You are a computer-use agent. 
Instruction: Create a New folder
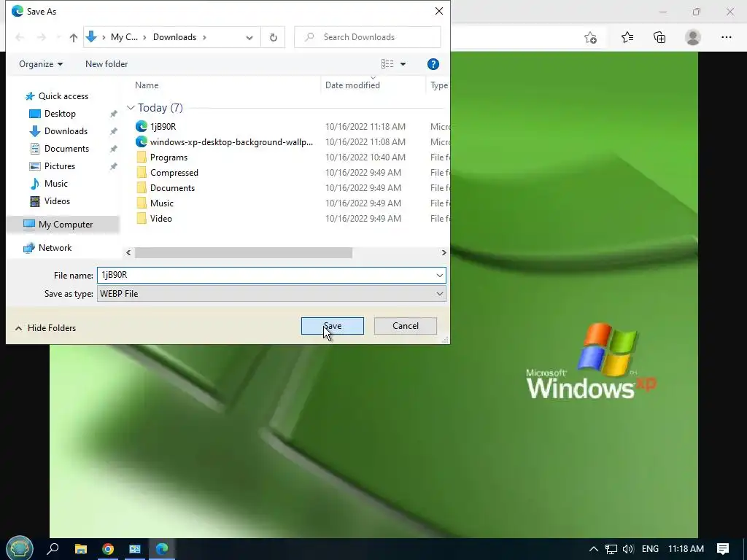(x=107, y=64)
